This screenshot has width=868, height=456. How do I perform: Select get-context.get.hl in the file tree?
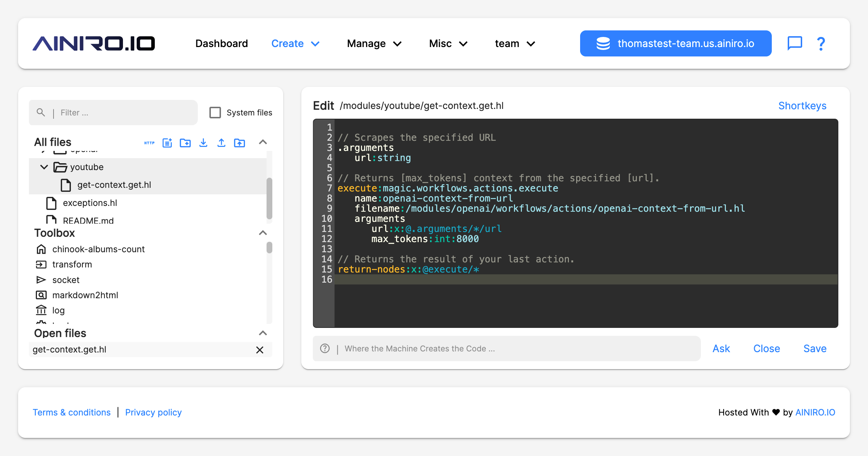(x=114, y=185)
